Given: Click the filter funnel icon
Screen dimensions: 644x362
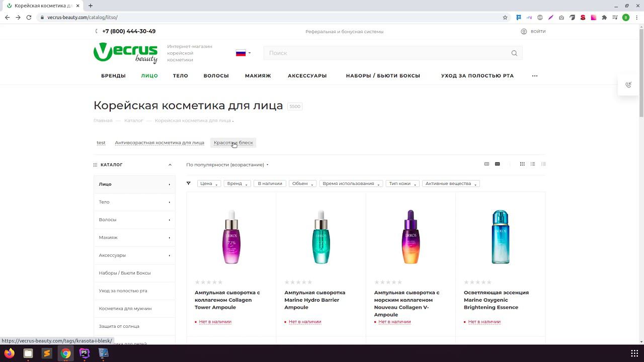Looking at the screenshot, I should pyautogui.click(x=189, y=184).
